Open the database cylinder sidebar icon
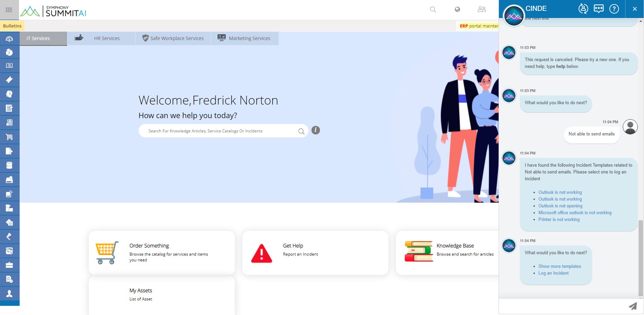This screenshot has height=315, width=644. click(x=9, y=165)
